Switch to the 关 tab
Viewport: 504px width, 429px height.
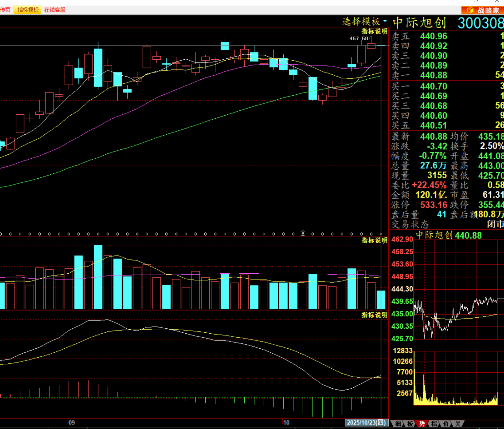click(458, 424)
